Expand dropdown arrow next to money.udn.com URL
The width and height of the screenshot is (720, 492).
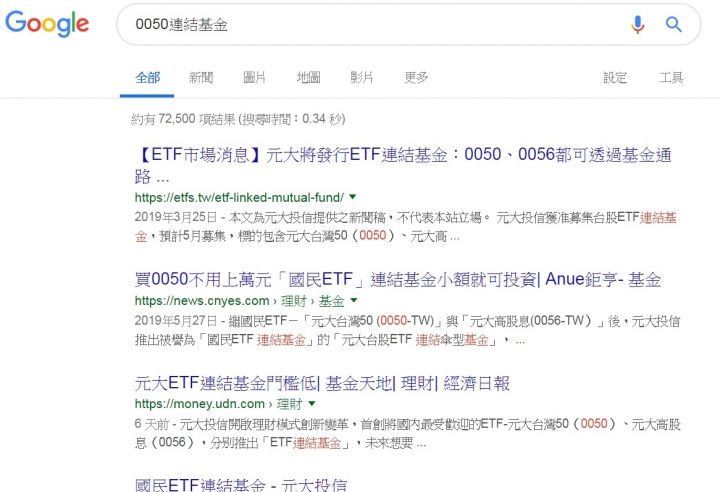tap(312, 404)
